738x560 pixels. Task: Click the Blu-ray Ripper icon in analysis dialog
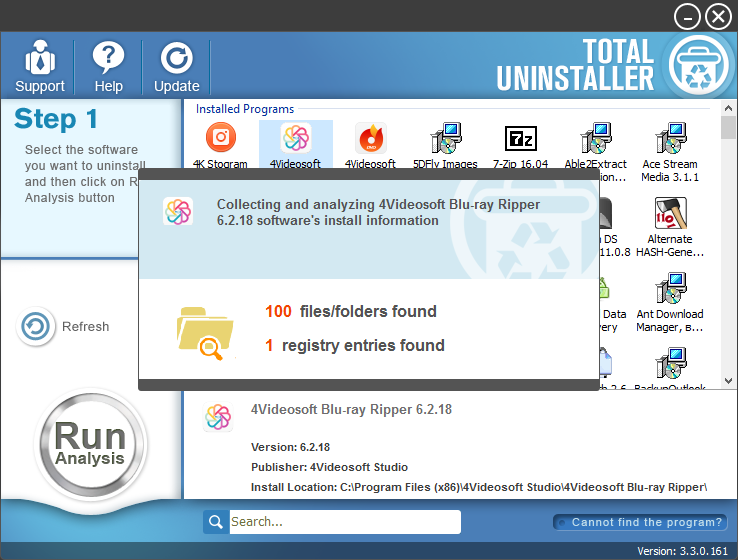[178, 211]
